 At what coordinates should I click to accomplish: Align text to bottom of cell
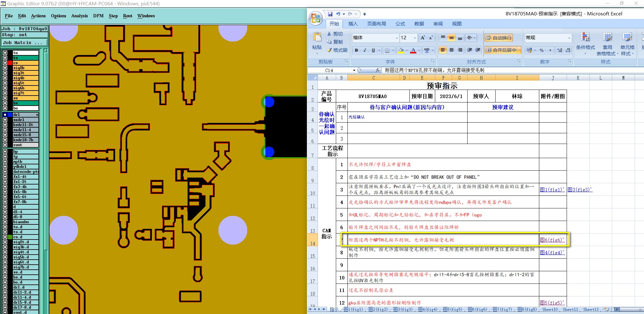point(460,38)
